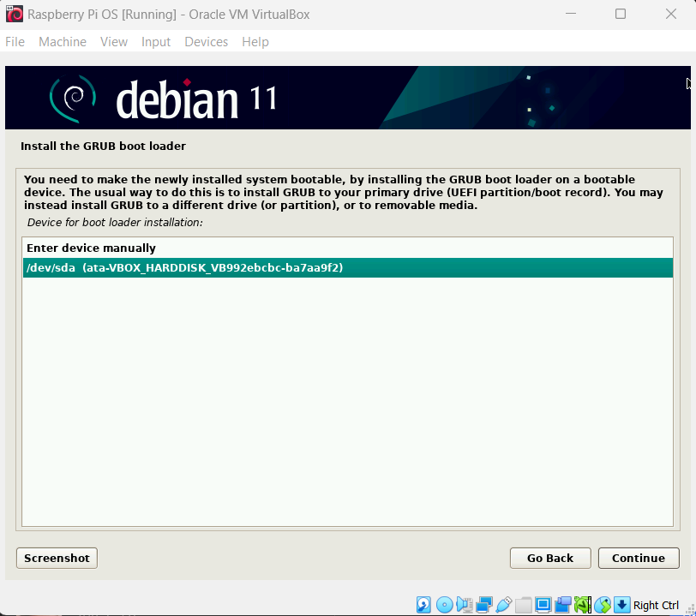This screenshot has width=696, height=616.
Task: Click the Screenshot button
Action: click(57, 558)
